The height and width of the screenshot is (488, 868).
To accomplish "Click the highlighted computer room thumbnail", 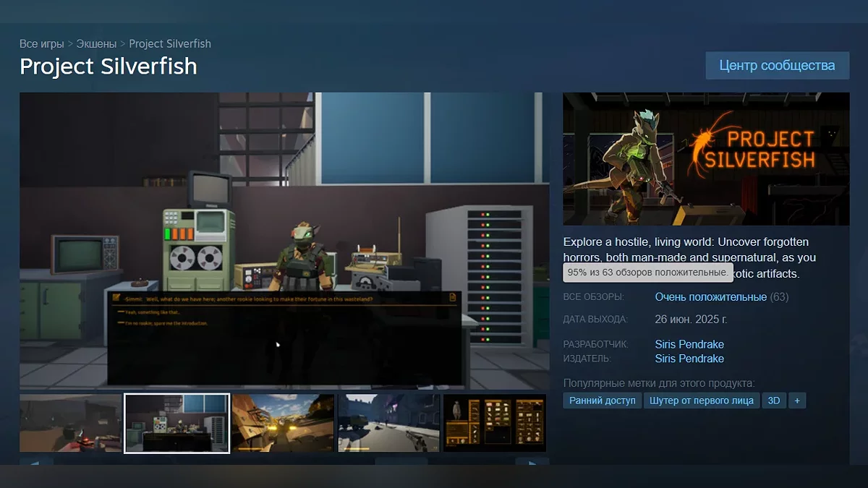I will click(x=177, y=423).
